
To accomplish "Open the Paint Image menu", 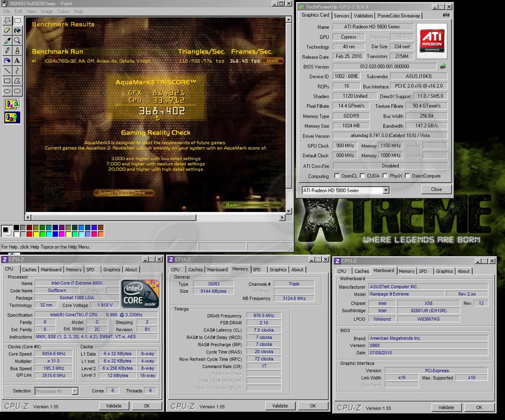I will point(47,11).
